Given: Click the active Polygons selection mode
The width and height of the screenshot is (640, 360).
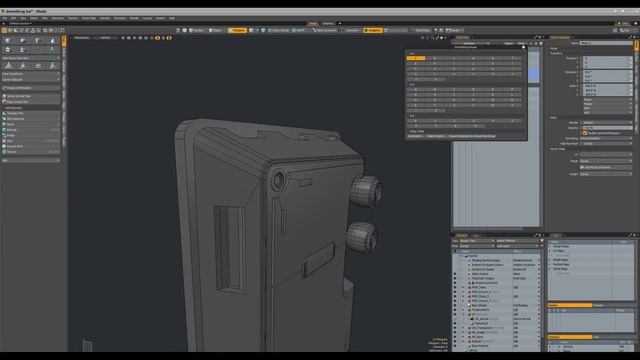Looking at the screenshot, I should [237, 30].
